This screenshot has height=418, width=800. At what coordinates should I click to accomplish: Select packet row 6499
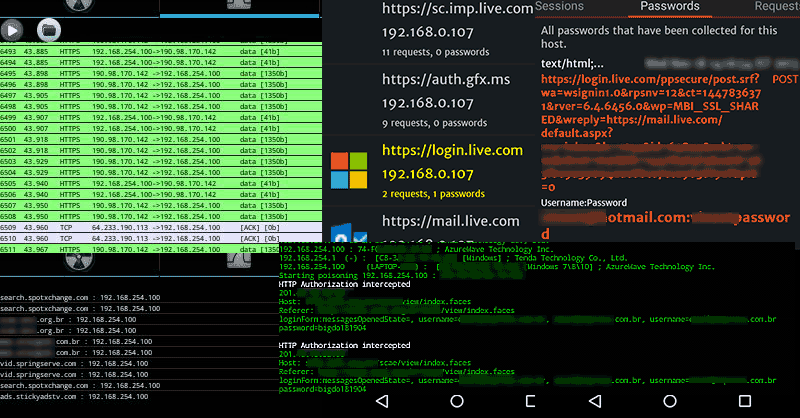click(161, 117)
